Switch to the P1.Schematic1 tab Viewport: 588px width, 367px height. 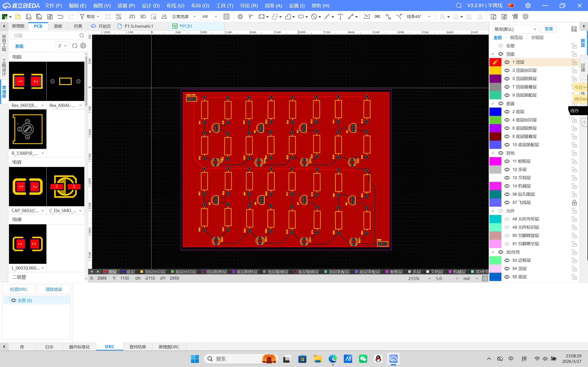pos(139,26)
